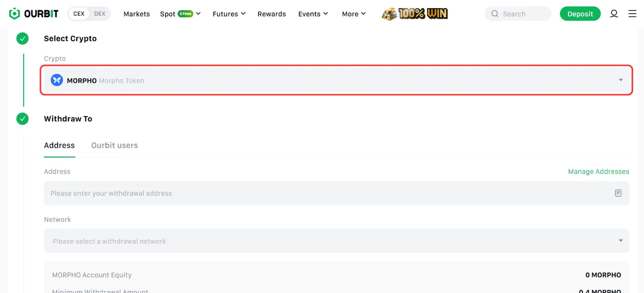
Task: Switch to the Ourbit users tab
Action: 114,145
